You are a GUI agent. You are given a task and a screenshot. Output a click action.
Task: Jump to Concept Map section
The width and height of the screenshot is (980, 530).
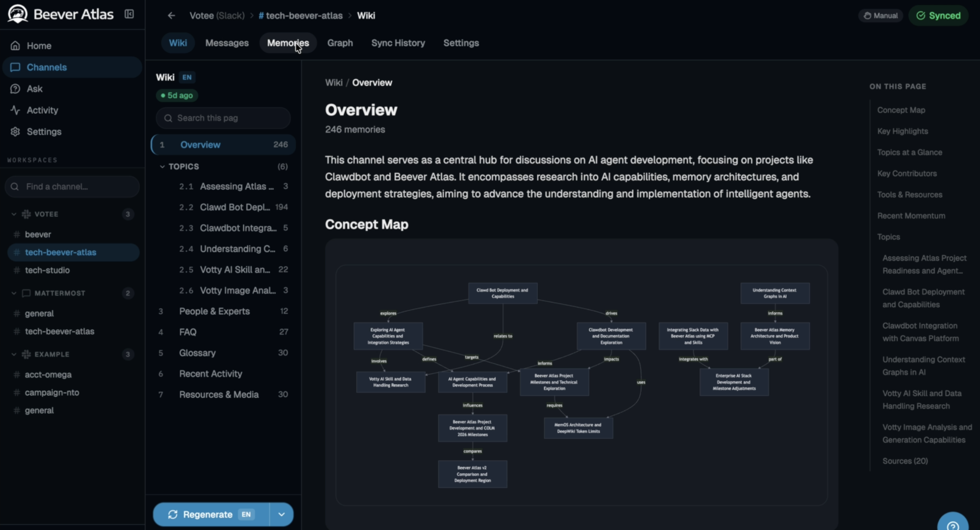[901, 110]
